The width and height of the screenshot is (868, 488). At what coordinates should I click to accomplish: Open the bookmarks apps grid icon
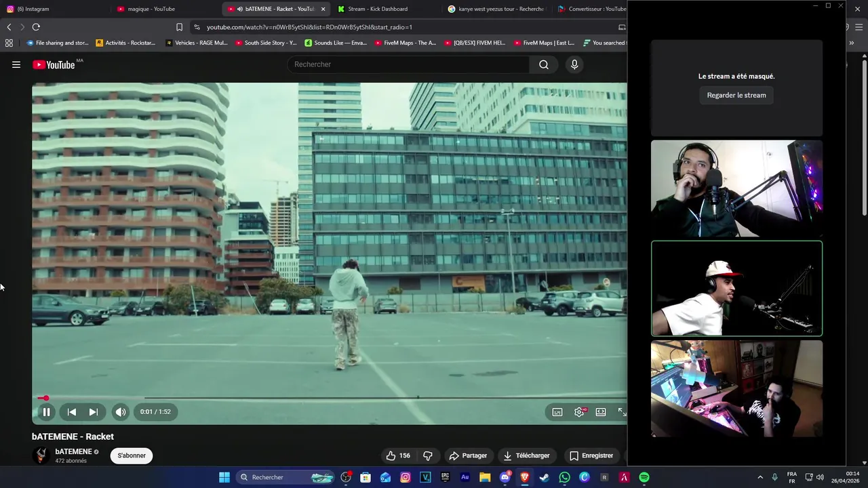coord(9,43)
